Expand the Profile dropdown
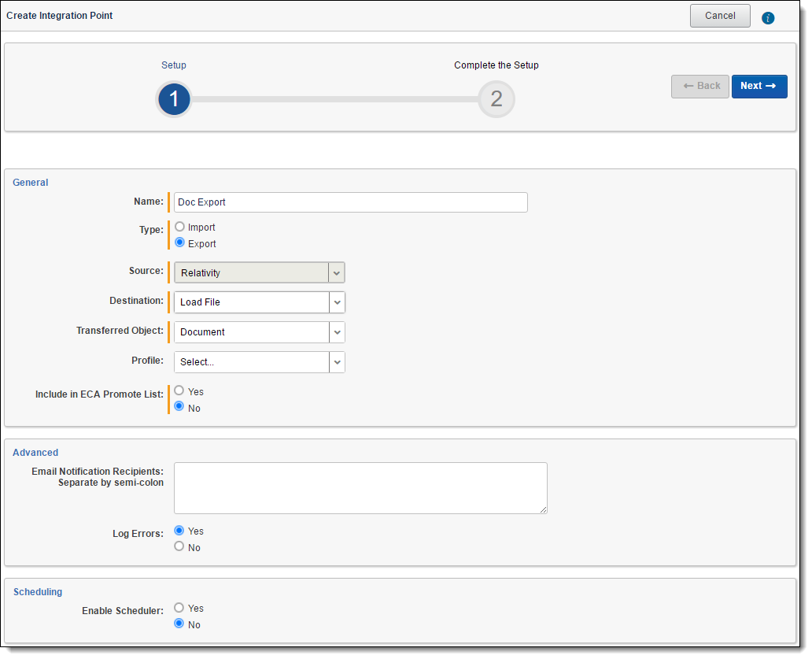Screen dimensions: 812x659 259,362
